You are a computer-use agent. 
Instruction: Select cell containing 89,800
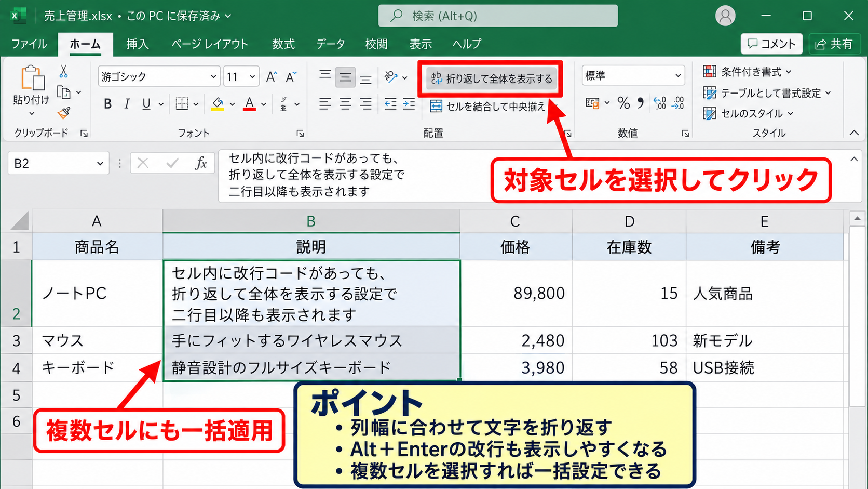(x=516, y=293)
